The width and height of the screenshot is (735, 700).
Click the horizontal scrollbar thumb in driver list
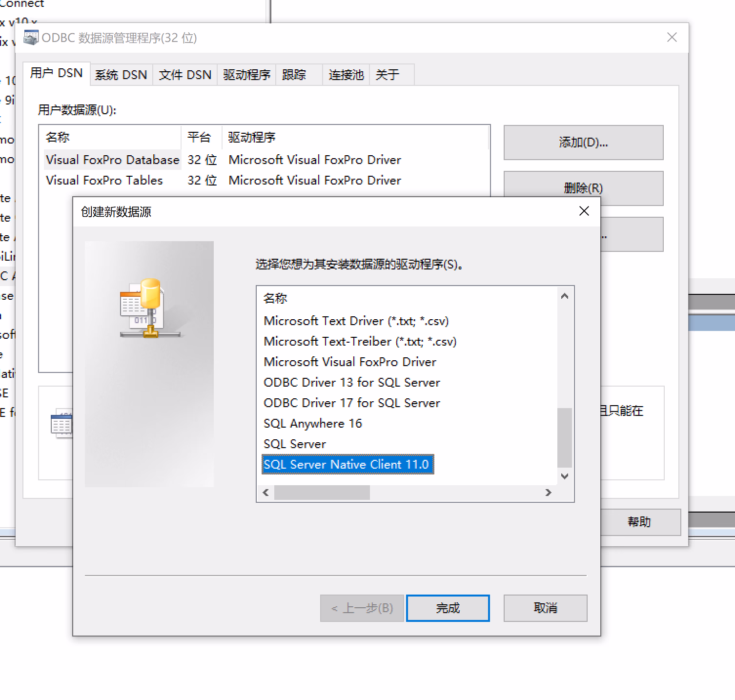322,493
